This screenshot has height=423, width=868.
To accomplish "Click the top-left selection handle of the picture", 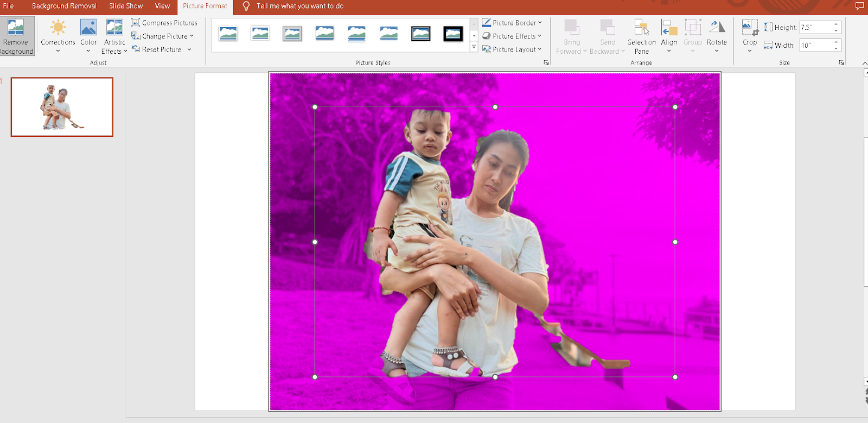I will [315, 107].
